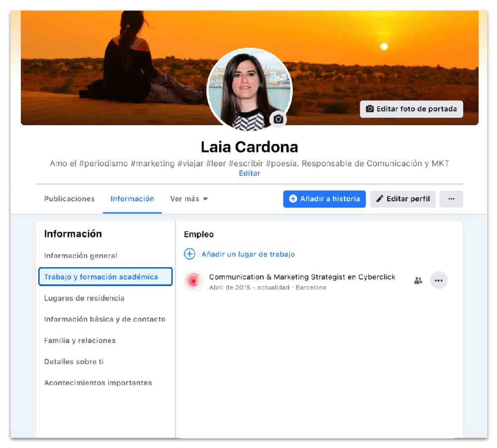The image size is (497, 448).
Task: Switch to the Publicaciones tab
Action: click(69, 199)
